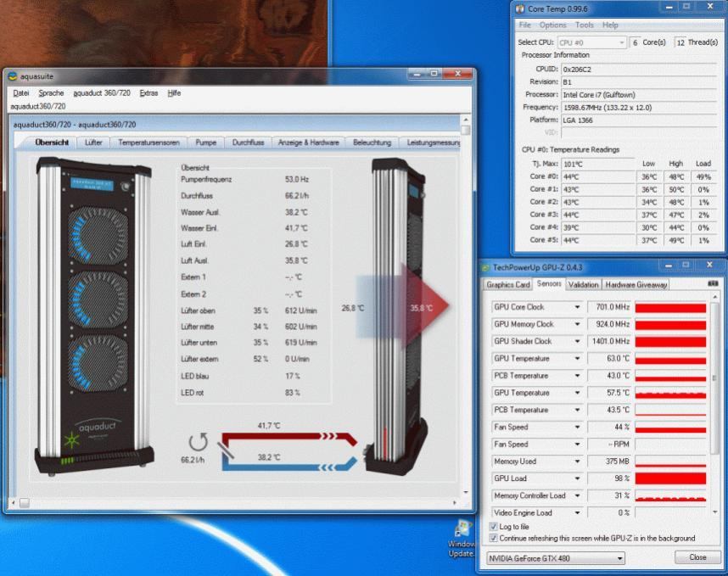This screenshot has height=576, width=728.
Task: Switch to GPU-Z Validation tab
Action: [x=583, y=284]
